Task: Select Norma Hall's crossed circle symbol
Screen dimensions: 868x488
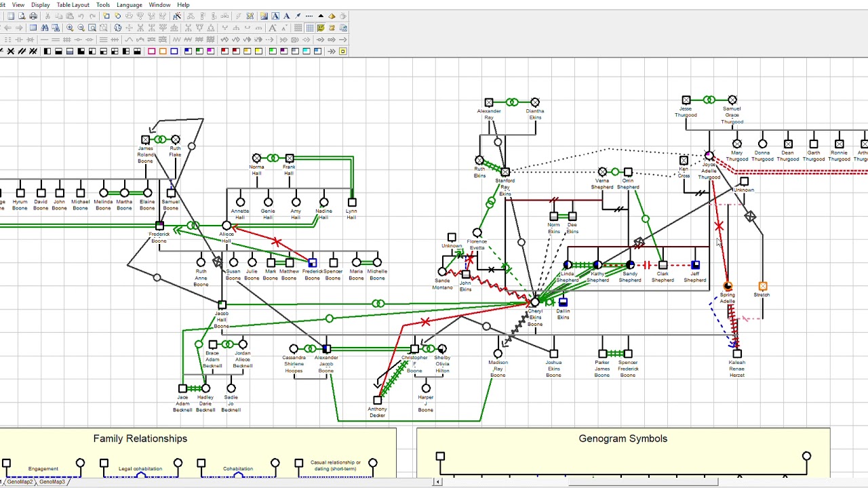Action: 256,159
